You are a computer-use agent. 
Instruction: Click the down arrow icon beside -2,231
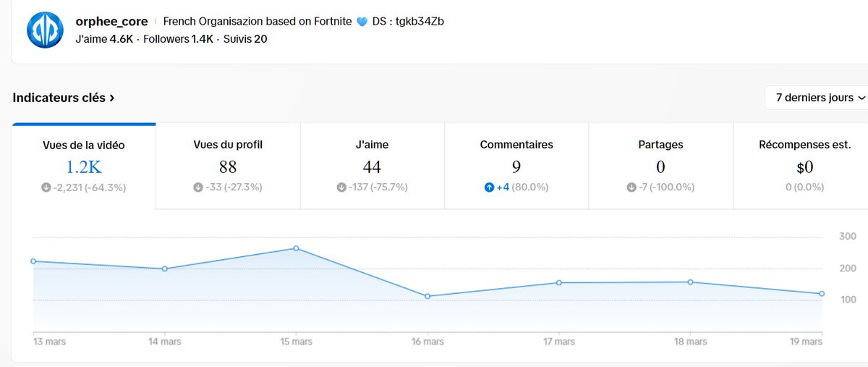point(46,187)
